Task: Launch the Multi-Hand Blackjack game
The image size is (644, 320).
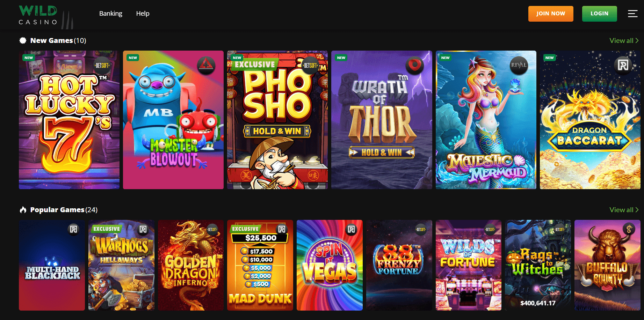Action: coord(52,265)
